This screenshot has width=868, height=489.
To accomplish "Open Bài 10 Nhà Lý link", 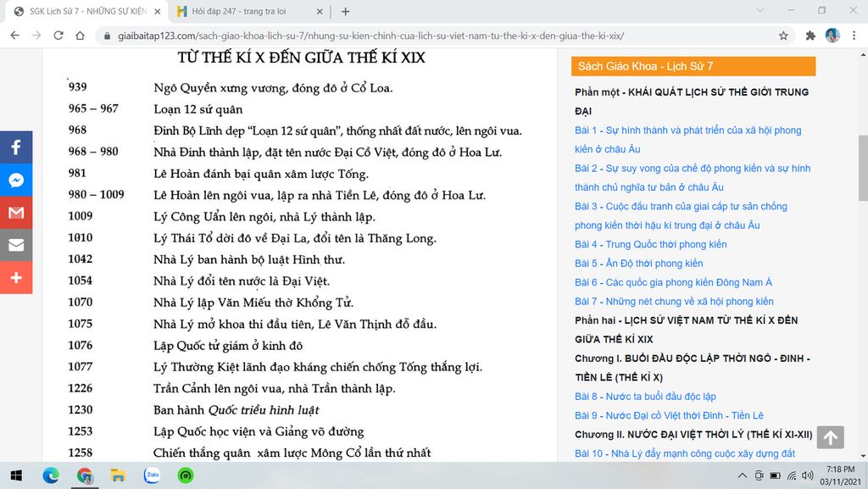I will [x=684, y=453].
